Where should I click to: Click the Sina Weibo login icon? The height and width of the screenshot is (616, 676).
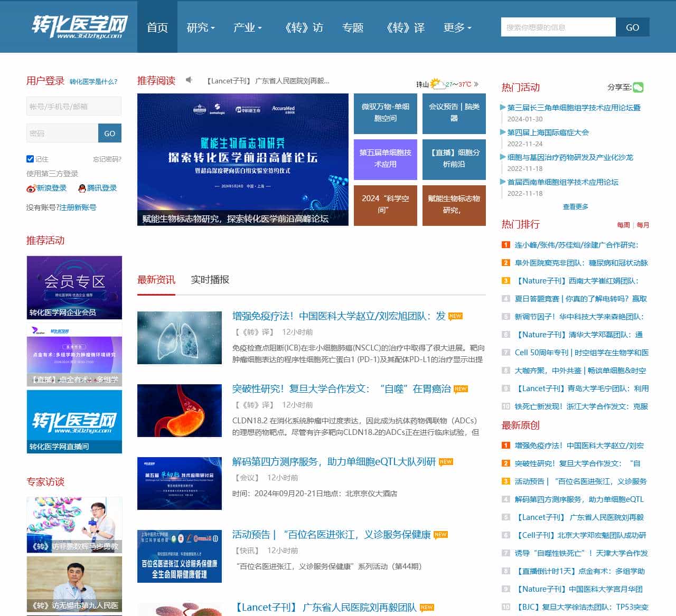tap(31, 188)
